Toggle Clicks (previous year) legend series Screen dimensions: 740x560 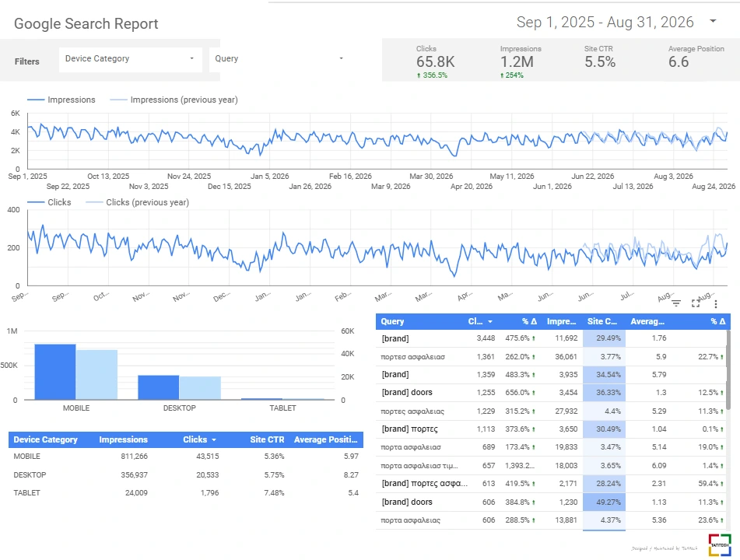[137, 202]
